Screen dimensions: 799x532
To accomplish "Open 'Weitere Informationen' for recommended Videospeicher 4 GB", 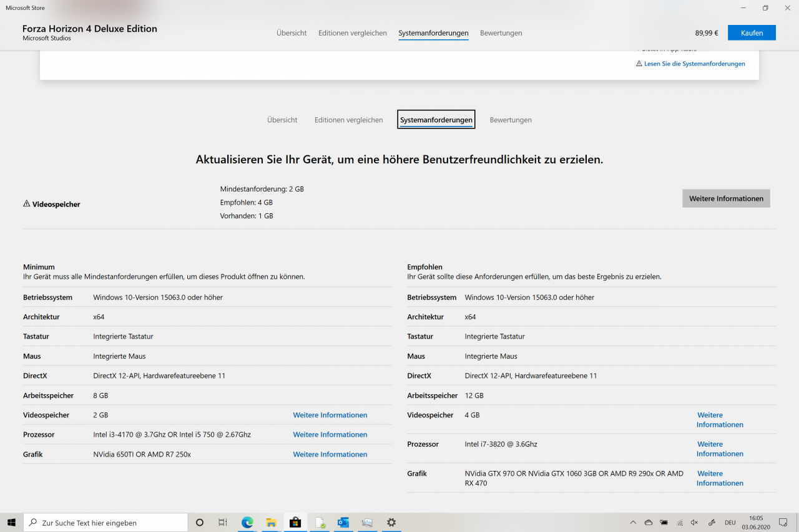I will tap(720, 420).
